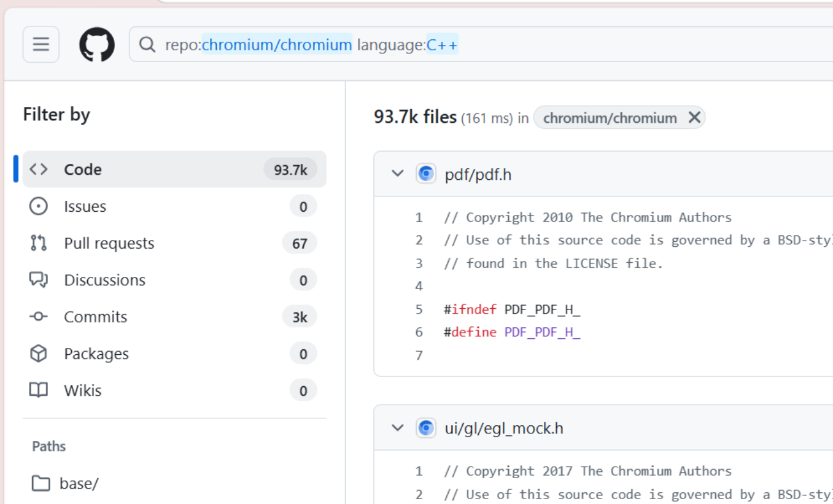Select the Pull requests filter
This screenshot has width=833, height=504.
174,243
